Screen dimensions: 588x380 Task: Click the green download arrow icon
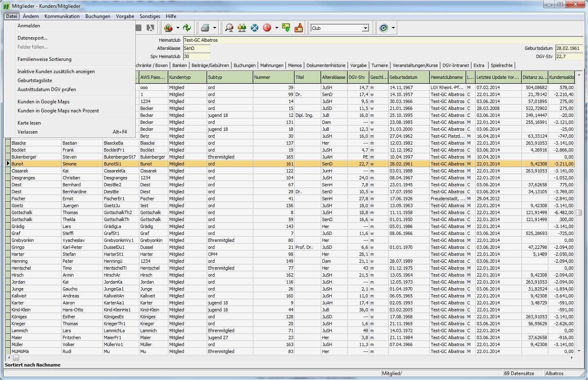coord(286,28)
